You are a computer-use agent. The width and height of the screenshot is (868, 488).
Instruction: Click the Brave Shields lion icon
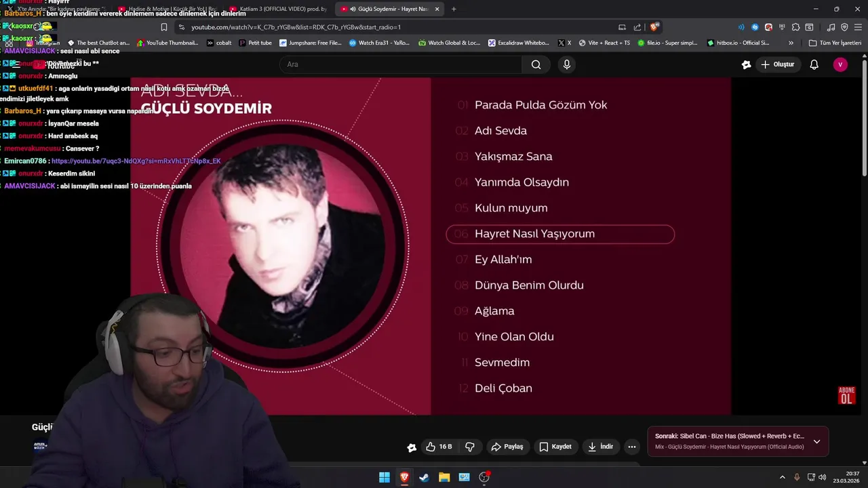click(654, 27)
